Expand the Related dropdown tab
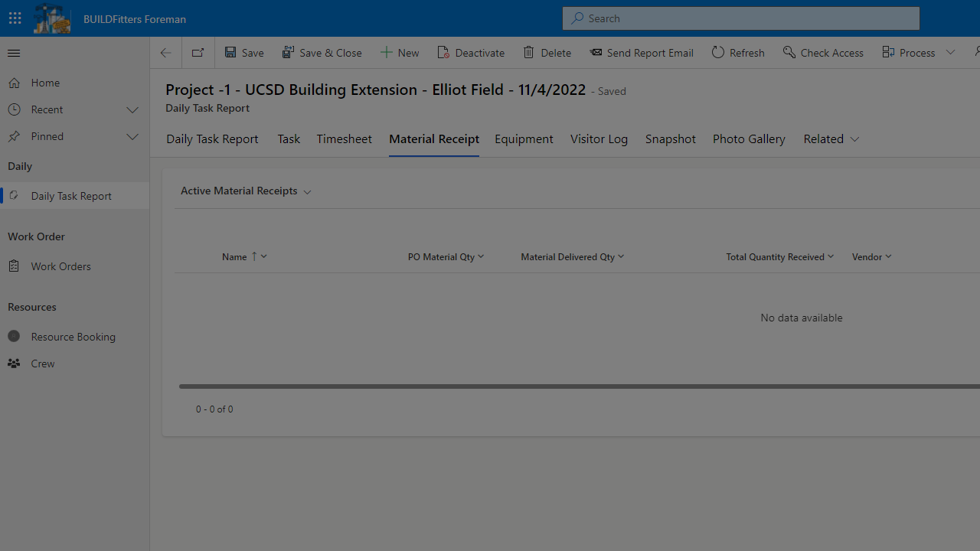 tap(831, 139)
